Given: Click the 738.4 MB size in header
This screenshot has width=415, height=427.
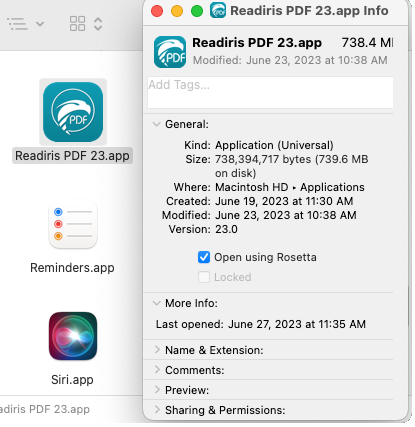Looking at the screenshot, I should [x=367, y=43].
